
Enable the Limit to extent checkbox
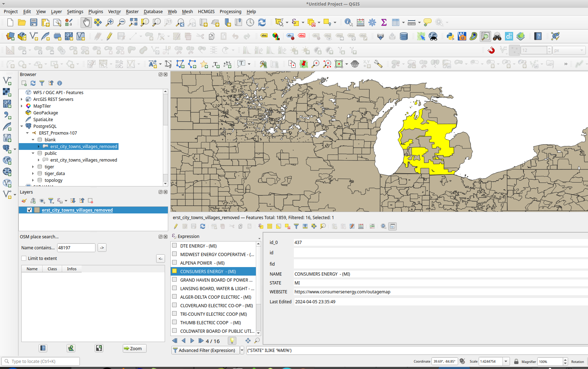[24, 259]
